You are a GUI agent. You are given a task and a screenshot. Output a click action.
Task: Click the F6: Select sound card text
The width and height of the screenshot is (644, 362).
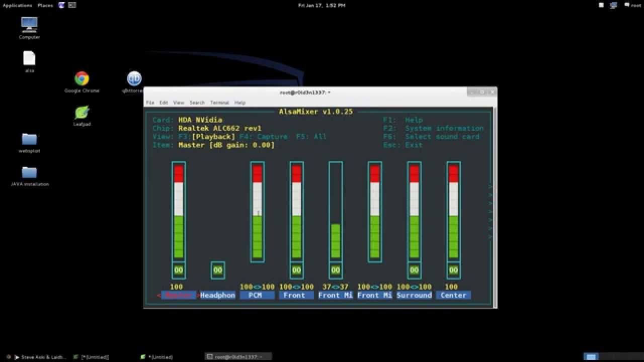(x=431, y=136)
